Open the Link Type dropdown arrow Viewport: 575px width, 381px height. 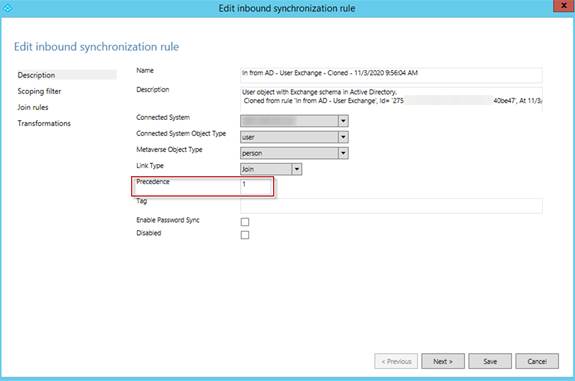tap(296, 169)
